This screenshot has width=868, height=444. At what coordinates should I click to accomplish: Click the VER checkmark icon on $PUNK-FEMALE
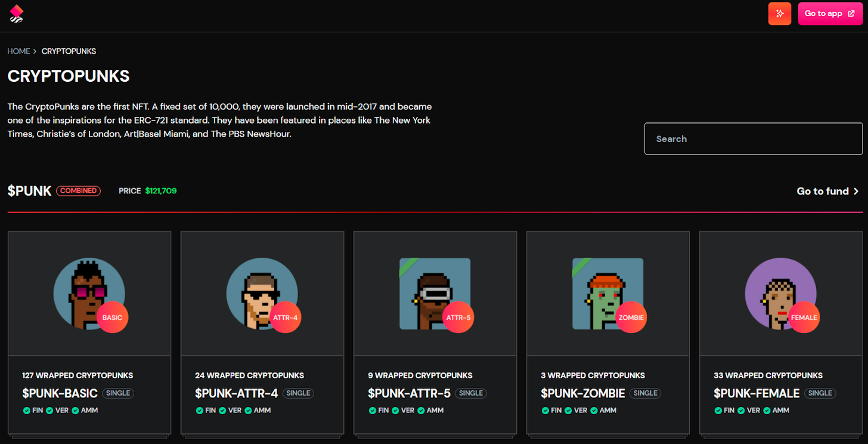(741, 411)
